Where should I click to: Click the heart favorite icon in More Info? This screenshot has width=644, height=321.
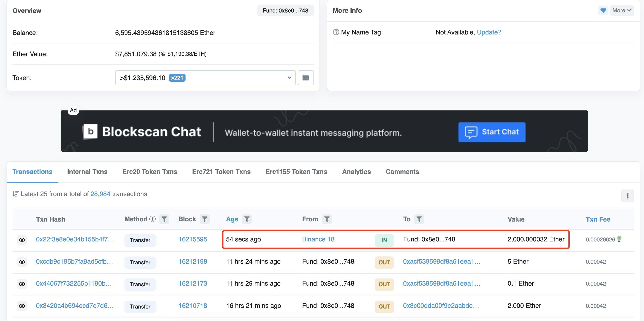click(x=603, y=10)
